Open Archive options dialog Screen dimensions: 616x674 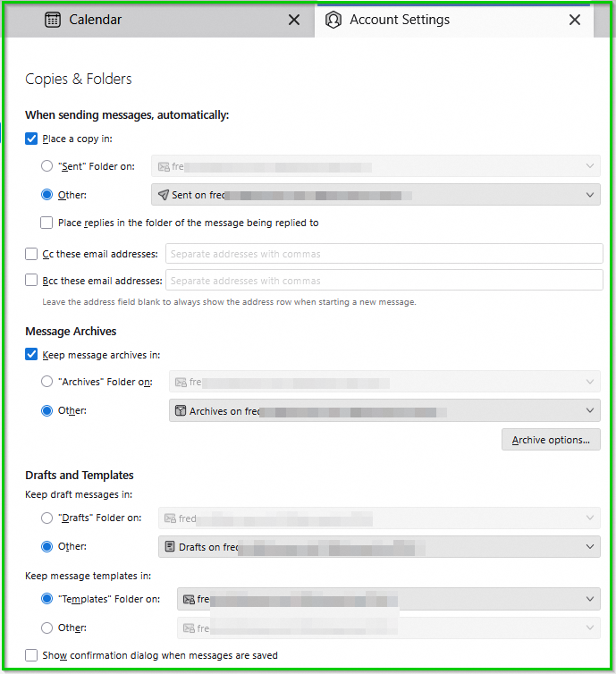(550, 440)
